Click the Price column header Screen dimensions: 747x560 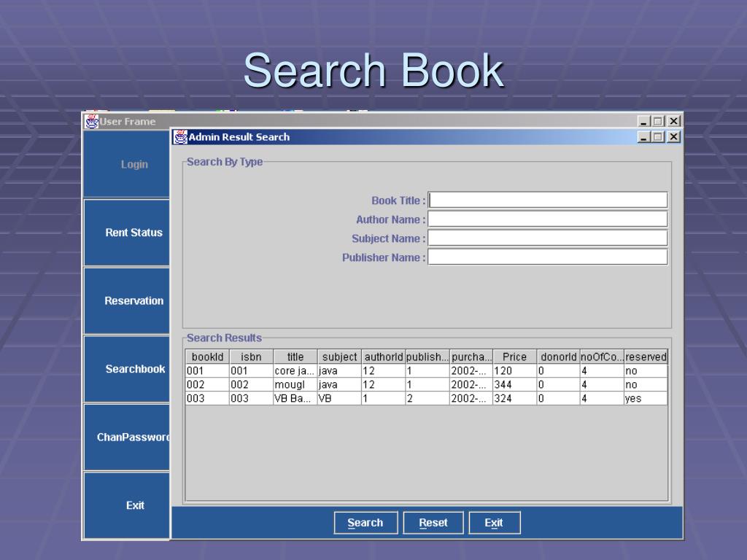[514, 357]
